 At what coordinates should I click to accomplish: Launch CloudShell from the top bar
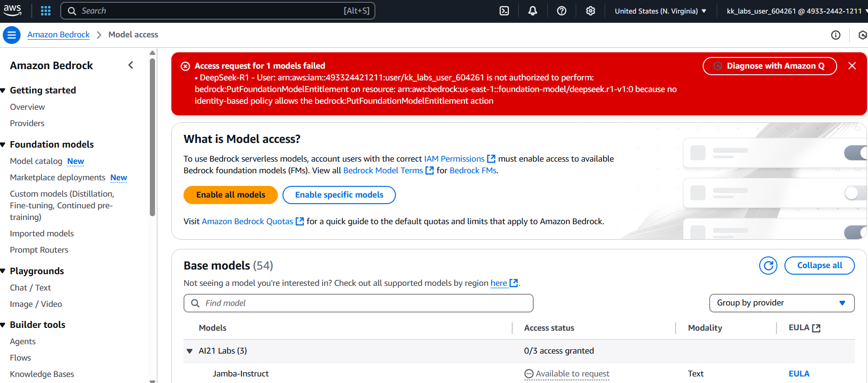point(504,11)
